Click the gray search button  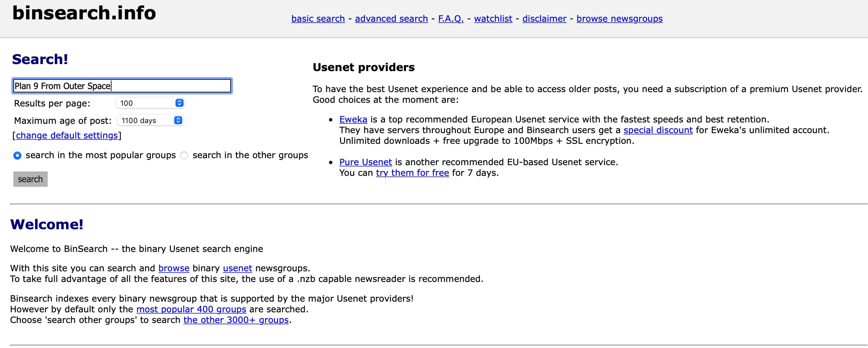(x=30, y=179)
